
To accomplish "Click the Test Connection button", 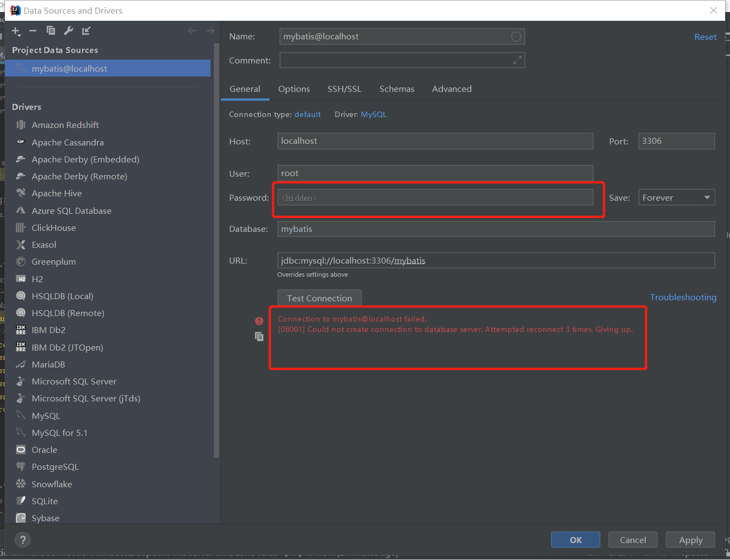I will click(319, 298).
